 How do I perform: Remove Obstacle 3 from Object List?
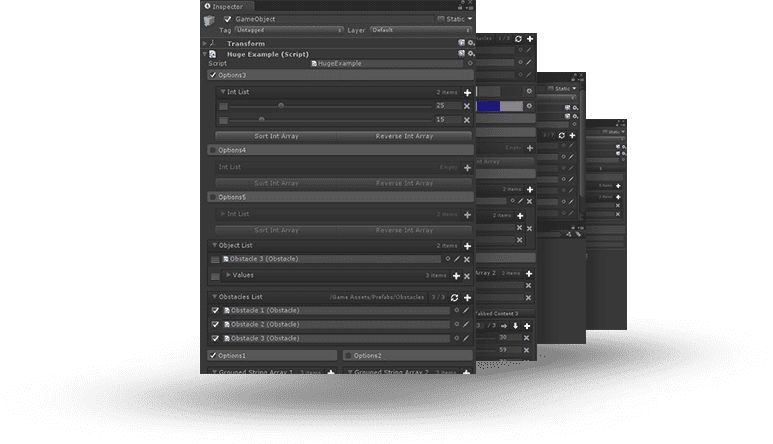click(467, 259)
